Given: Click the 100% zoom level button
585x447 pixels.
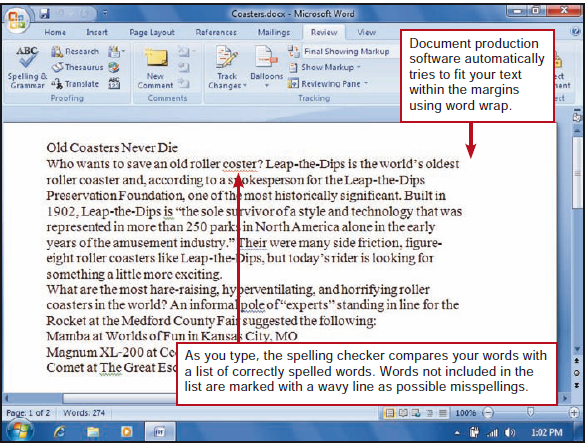Looking at the screenshot, I should (466, 413).
